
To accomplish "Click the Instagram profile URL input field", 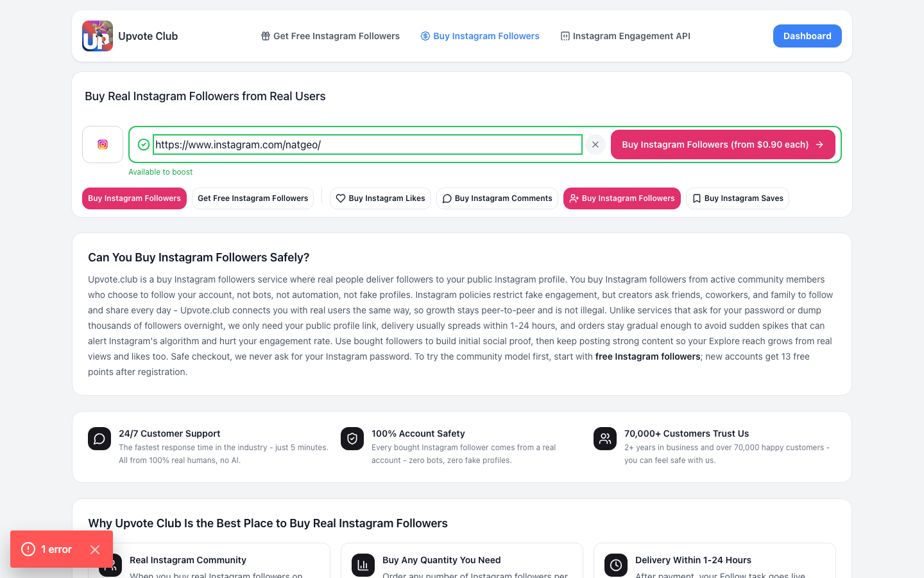I will click(368, 144).
